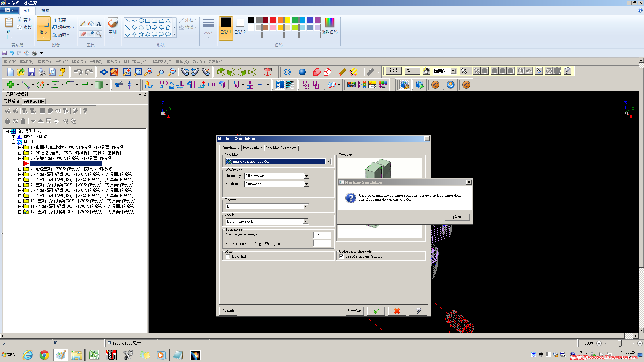This screenshot has height=362, width=644.
Task: Click the 開始 Start button
Action: point(8,355)
